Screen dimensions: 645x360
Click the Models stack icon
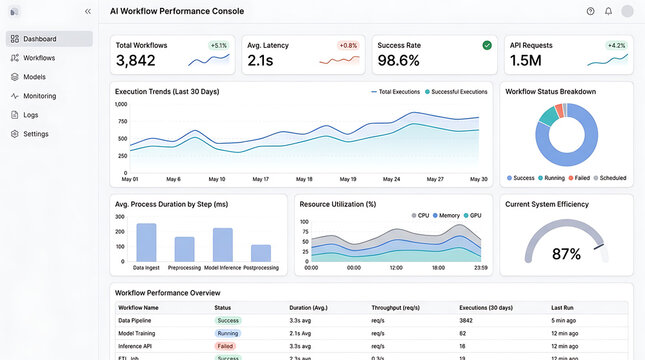click(x=15, y=77)
